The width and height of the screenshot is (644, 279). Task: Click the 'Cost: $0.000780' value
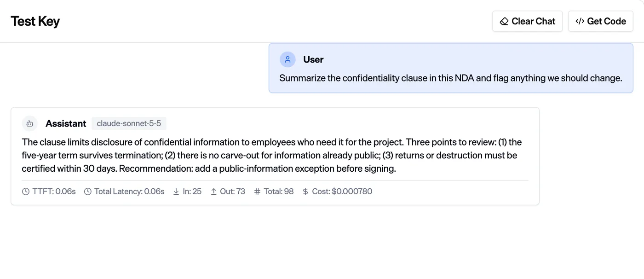click(x=342, y=192)
